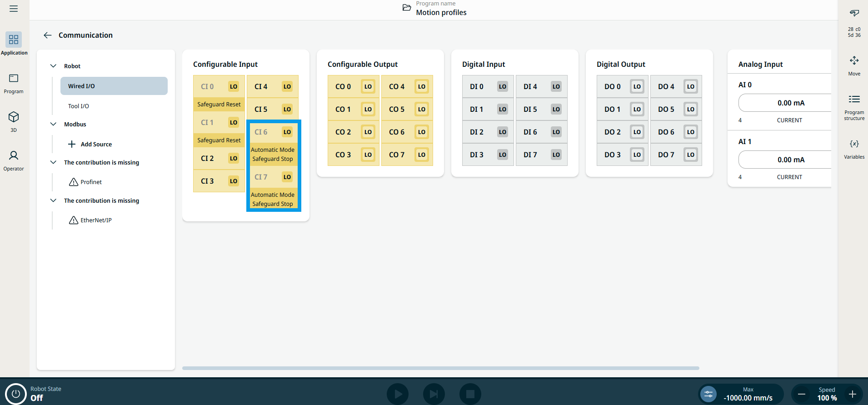Open the hamburger menu
The width and height of the screenshot is (868, 405).
(14, 9)
